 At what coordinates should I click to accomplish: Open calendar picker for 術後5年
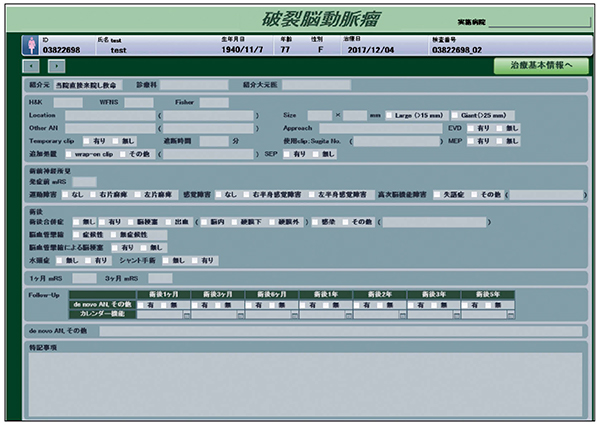[511, 314]
